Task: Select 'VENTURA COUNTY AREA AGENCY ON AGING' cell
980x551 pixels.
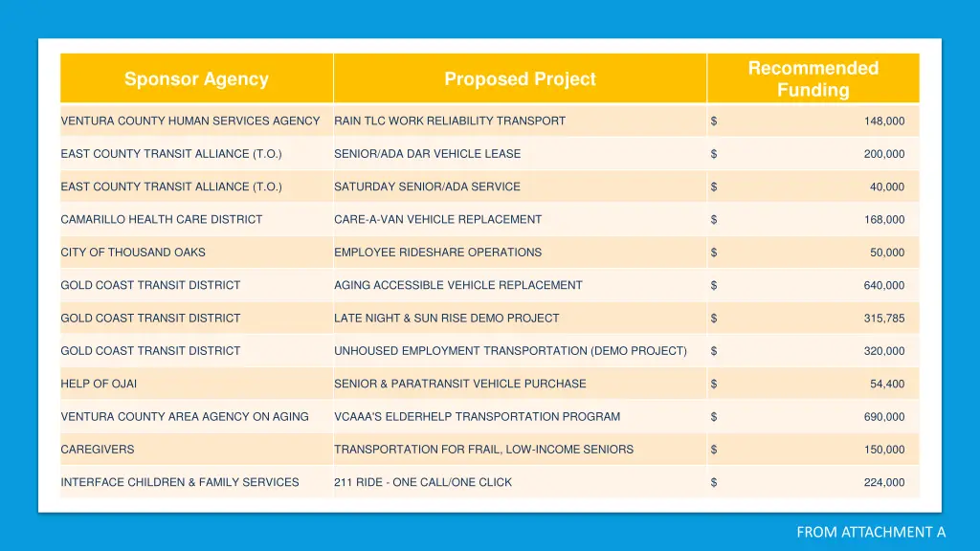Action: pyautogui.click(x=196, y=417)
